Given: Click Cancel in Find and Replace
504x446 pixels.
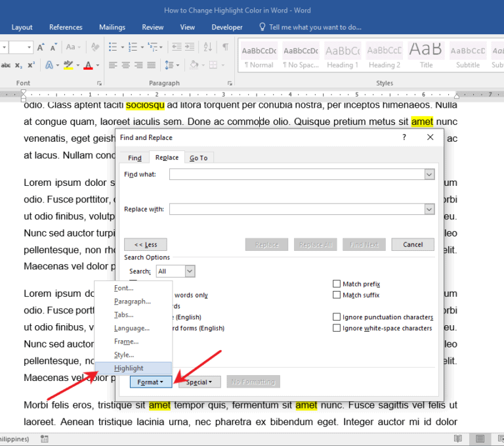Looking at the screenshot, I should tap(413, 244).
